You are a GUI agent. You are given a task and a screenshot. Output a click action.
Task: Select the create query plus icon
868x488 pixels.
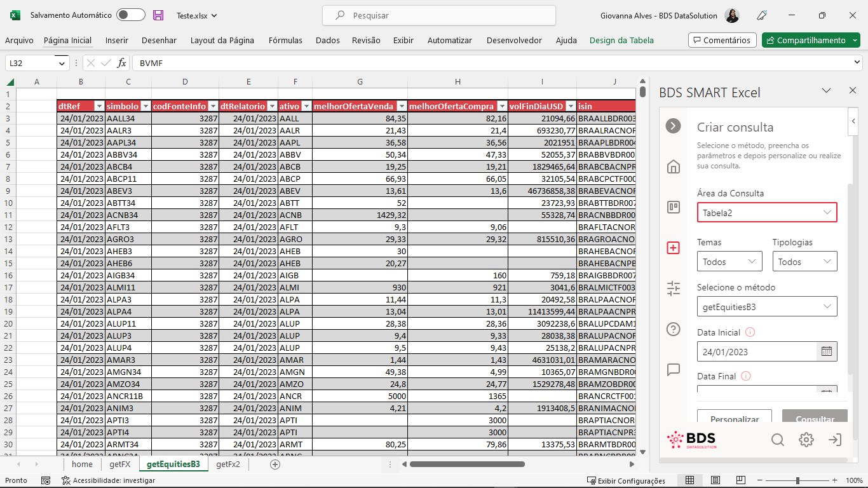pos(674,248)
